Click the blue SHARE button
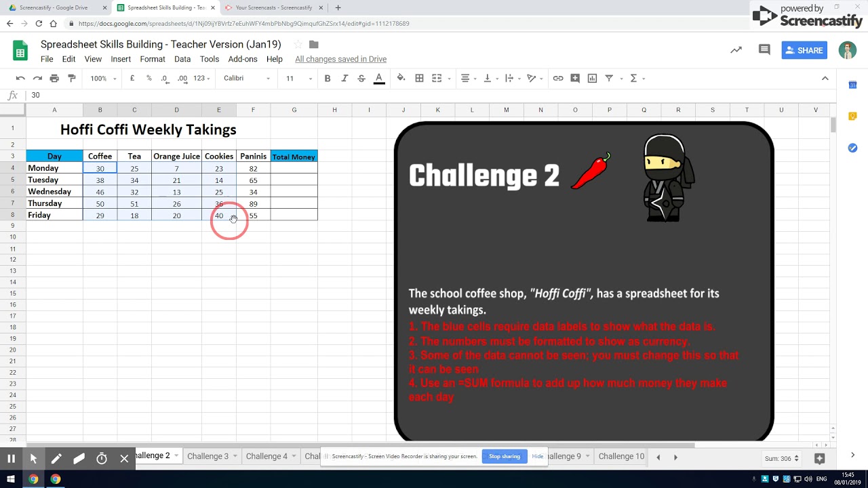 click(804, 50)
